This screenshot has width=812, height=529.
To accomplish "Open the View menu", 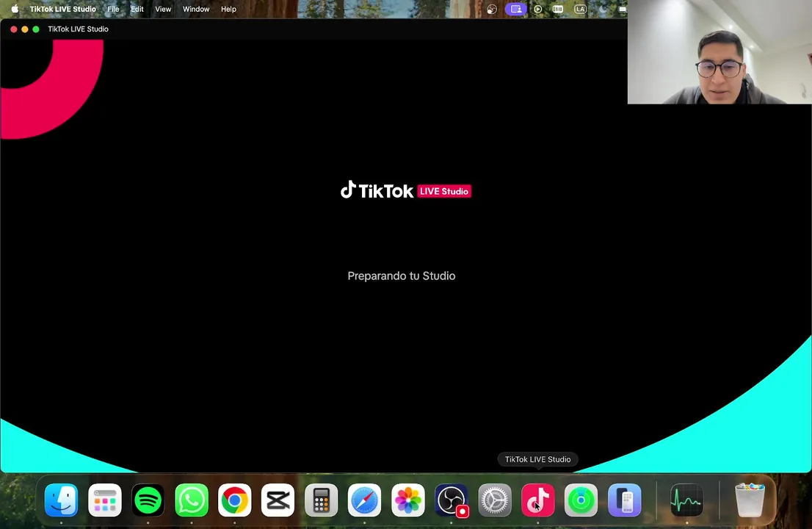I will [163, 9].
